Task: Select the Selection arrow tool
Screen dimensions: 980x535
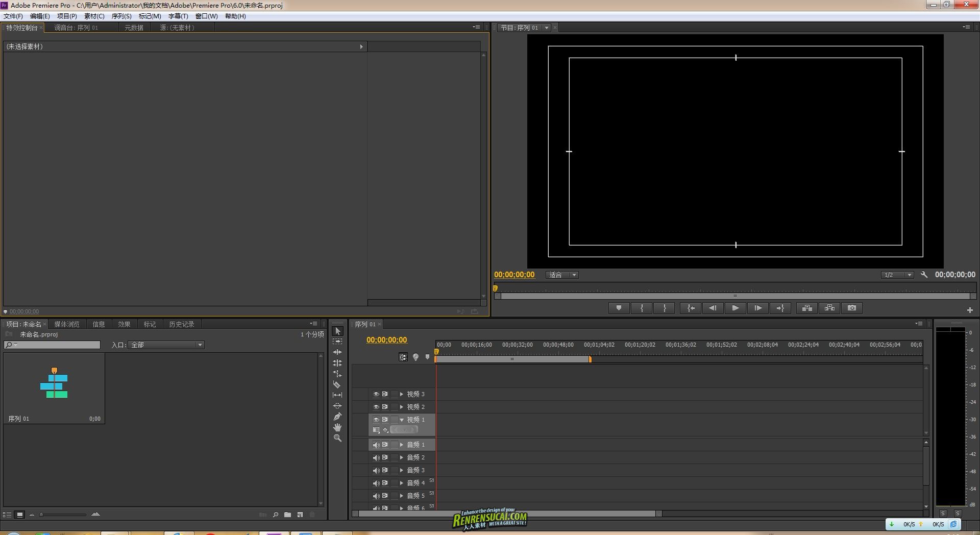Action: pyautogui.click(x=337, y=331)
